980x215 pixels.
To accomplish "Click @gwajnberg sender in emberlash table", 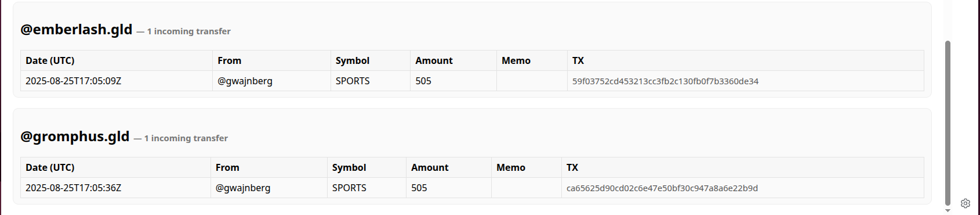I will point(245,81).
